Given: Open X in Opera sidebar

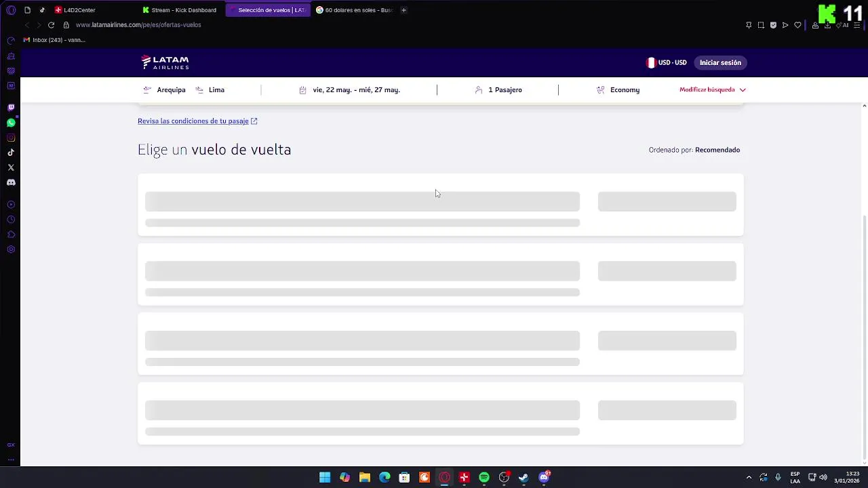Looking at the screenshot, I should click(x=11, y=167).
